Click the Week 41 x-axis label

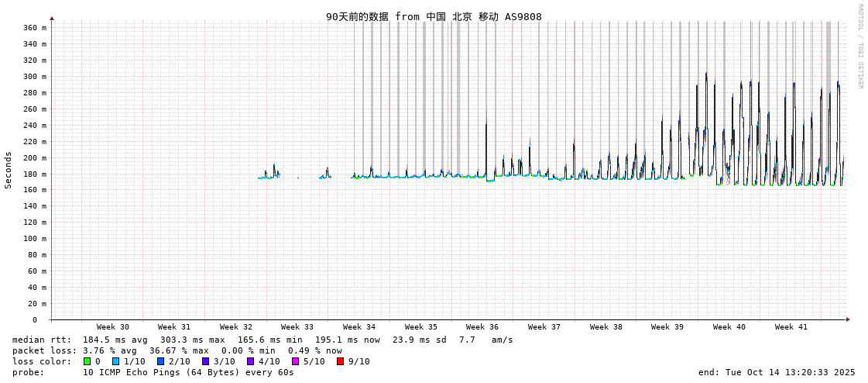[791, 327]
